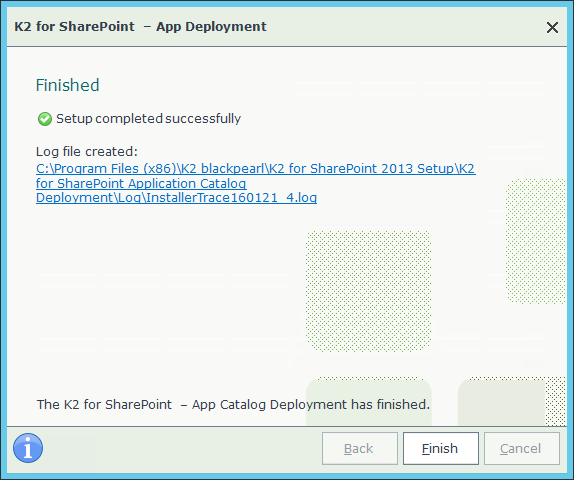Click the green success checkmark icon
The height and width of the screenshot is (480, 574).
pos(45,119)
